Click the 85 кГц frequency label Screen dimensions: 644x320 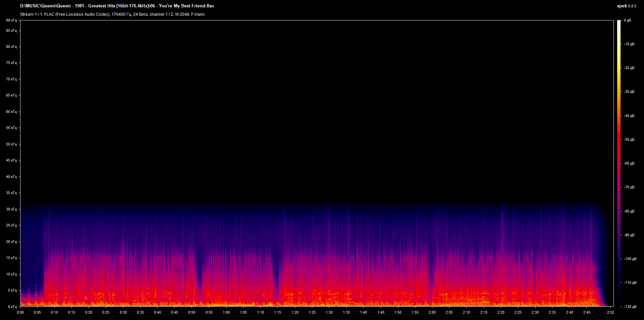[11, 30]
